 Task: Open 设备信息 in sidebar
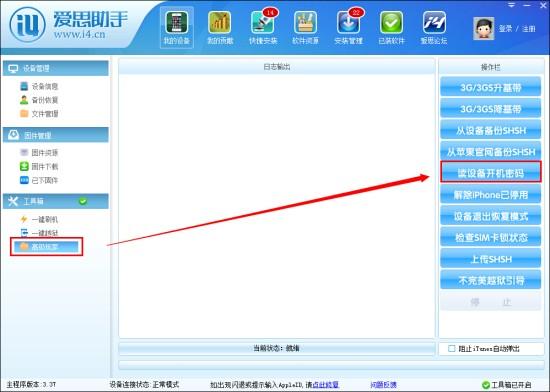coord(39,86)
